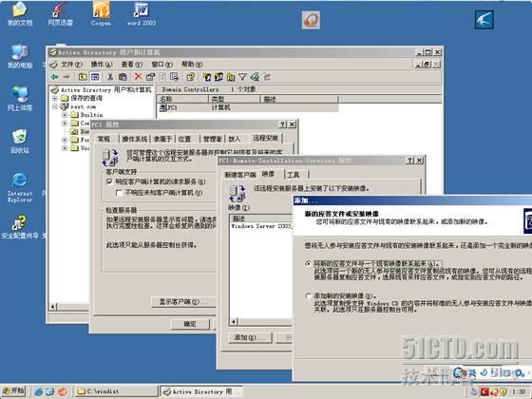Screen dimensions: 532x399
Task: Switch to the 工具 tab
Action: point(294,175)
